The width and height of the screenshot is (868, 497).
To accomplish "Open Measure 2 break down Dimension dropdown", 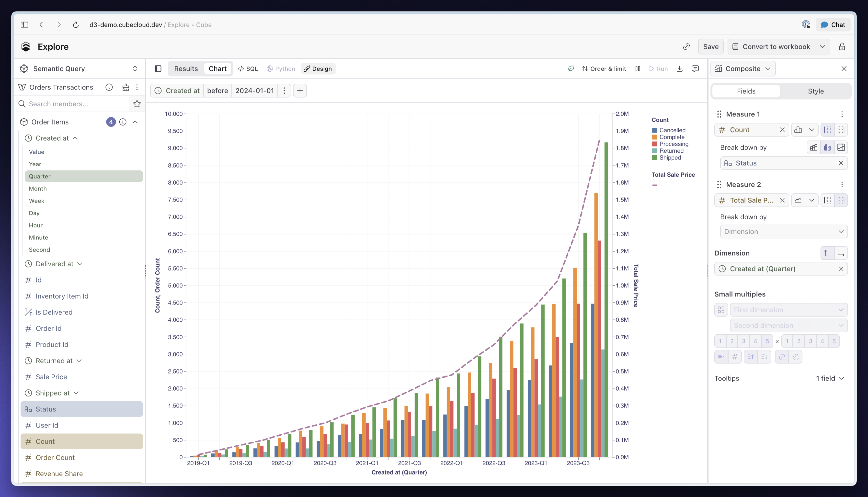I will [x=784, y=232].
